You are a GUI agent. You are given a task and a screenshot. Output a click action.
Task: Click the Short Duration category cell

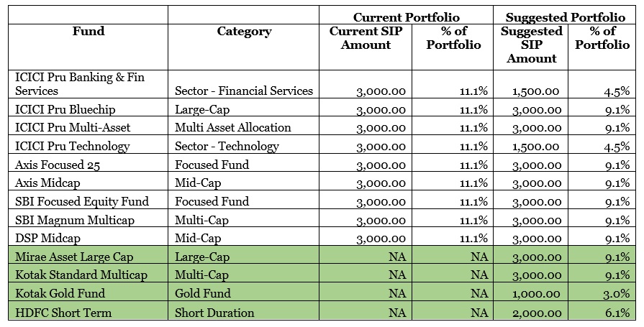(214, 313)
